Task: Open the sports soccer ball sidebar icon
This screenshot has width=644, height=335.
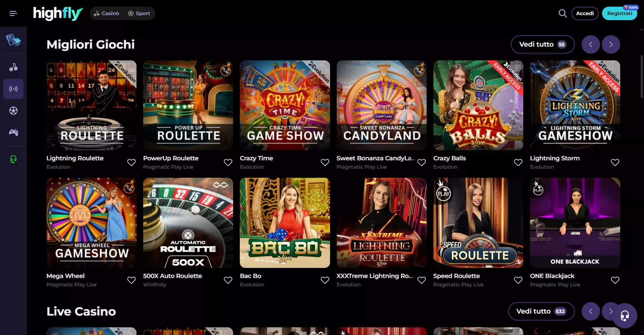Action: [x=13, y=111]
